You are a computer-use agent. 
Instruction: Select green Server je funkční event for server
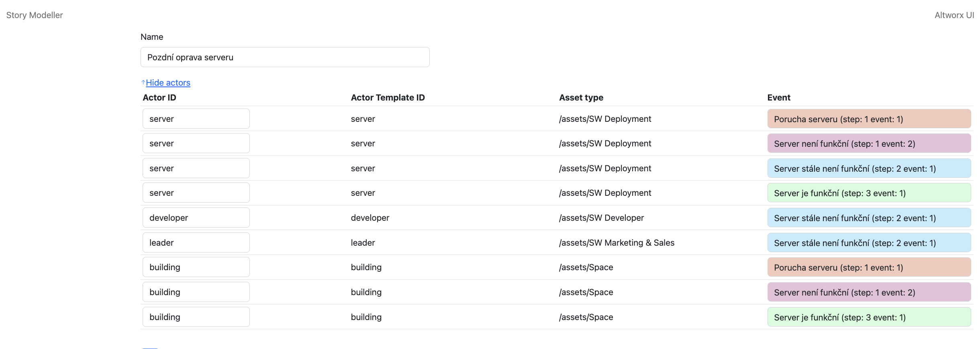pyautogui.click(x=869, y=193)
